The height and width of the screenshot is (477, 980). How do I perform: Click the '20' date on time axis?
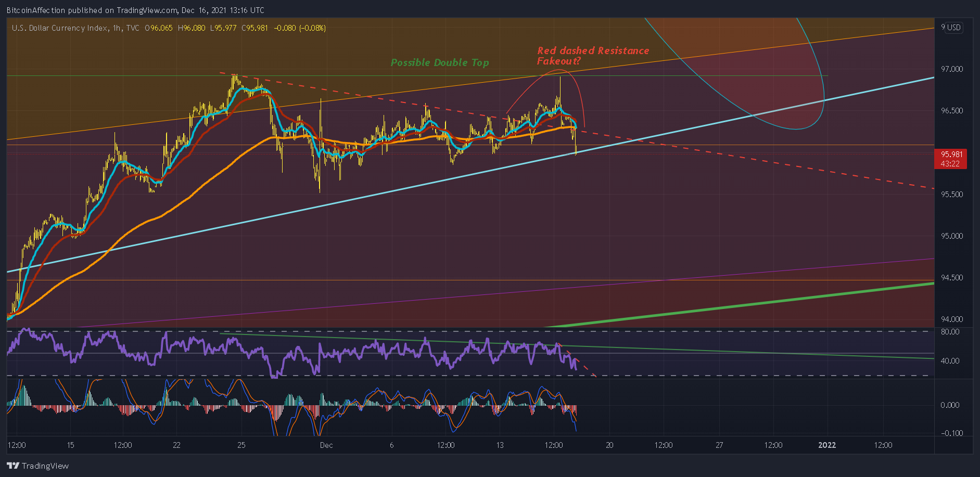[609, 445]
